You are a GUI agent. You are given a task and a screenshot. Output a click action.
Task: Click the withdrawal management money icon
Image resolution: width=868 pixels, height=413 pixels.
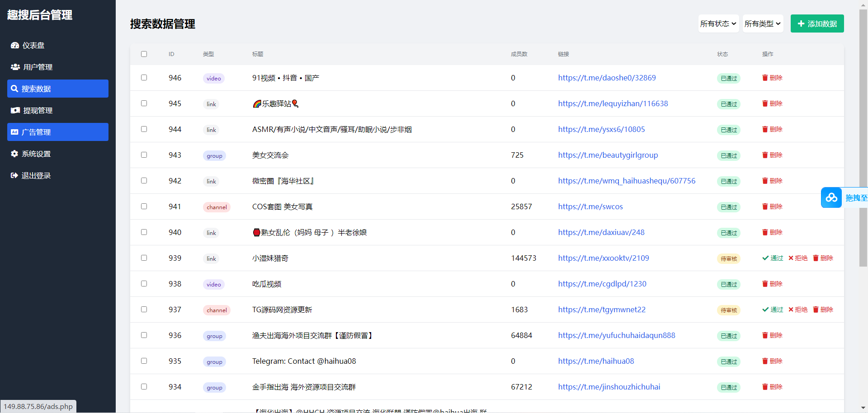point(15,110)
